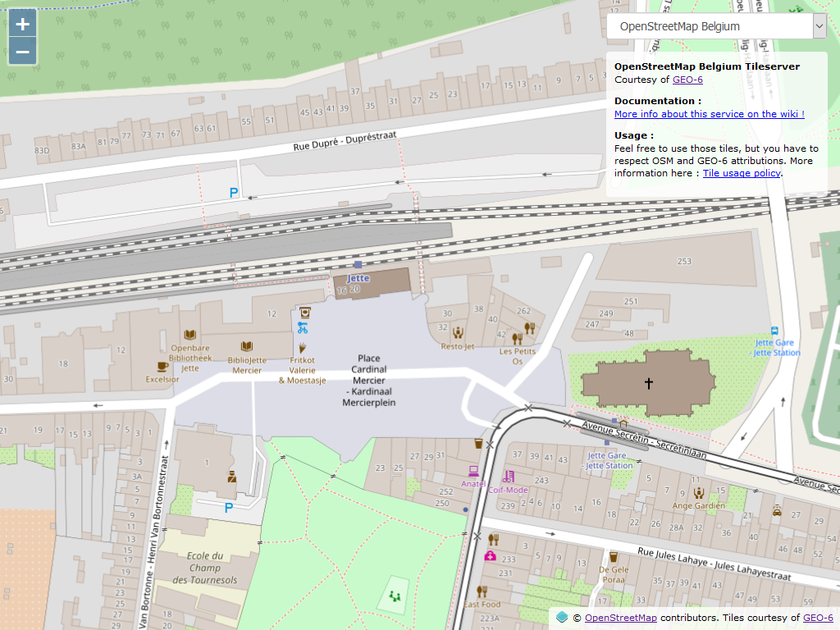Select the Openbare Bibliotheek Jette library icon
Image resolution: width=840 pixels, height=630 pixels.
[190, 335]
